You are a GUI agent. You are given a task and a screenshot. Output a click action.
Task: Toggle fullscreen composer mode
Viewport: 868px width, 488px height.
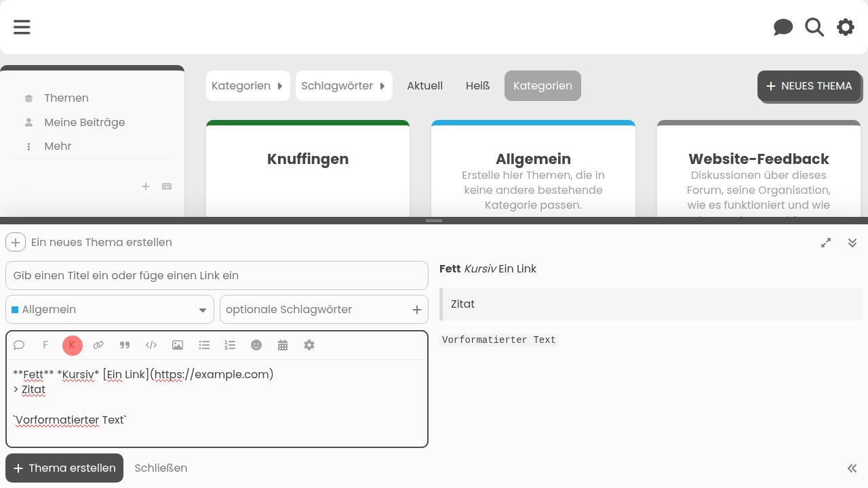pyautogui.click(x=826, y=243)
